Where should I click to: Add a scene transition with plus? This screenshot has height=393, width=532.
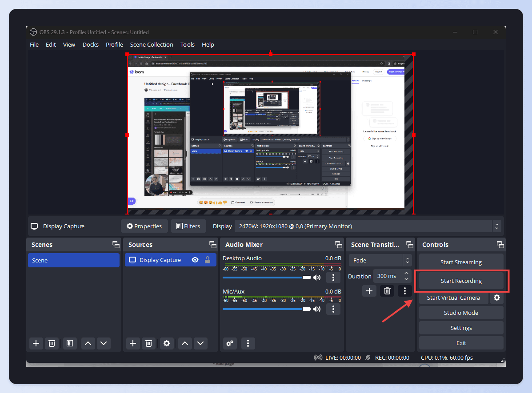(369, 290)
